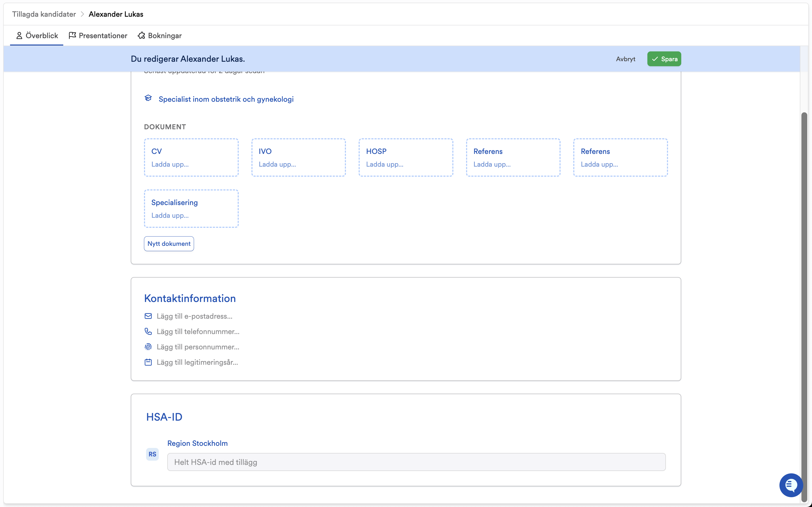Screen dimensions: 812x507
Task: Upload an IVO document
Action: 299,158
